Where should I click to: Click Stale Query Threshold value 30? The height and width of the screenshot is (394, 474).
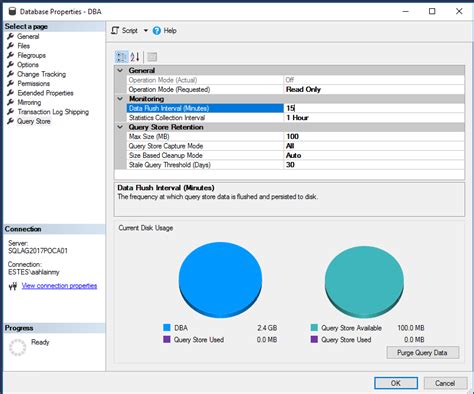pos(374,165)
